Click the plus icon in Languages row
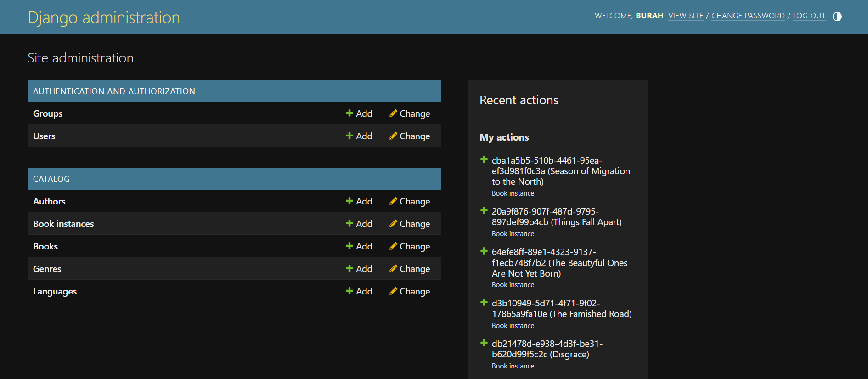868x379 pixels. (349, 291)
